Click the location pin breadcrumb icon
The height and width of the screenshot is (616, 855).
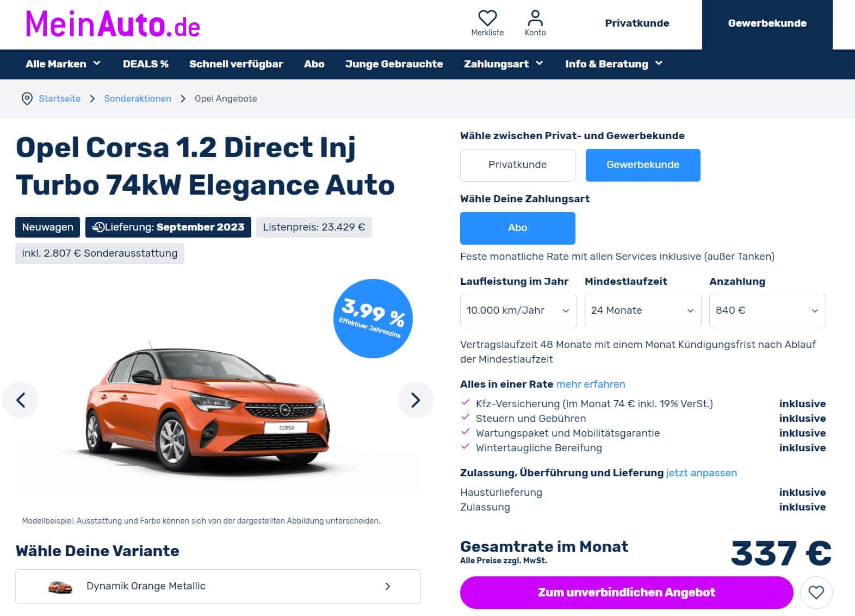point(27,98)
